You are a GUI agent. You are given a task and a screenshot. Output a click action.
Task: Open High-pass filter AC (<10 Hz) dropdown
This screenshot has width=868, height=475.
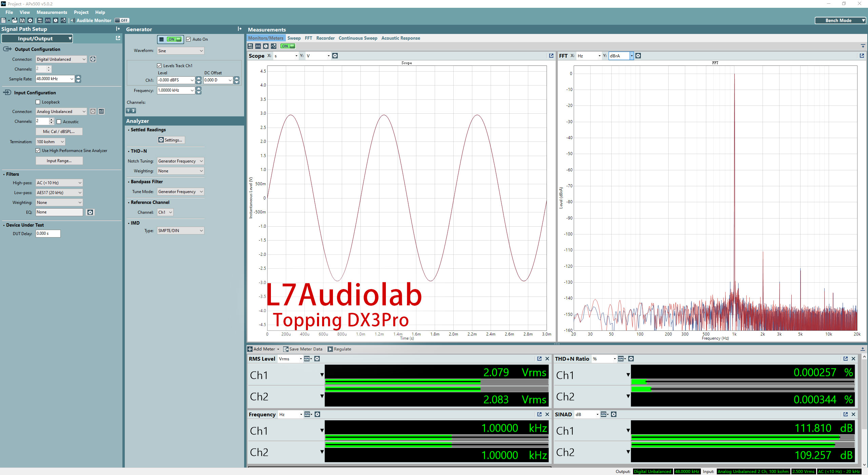(x=59, y=183)
